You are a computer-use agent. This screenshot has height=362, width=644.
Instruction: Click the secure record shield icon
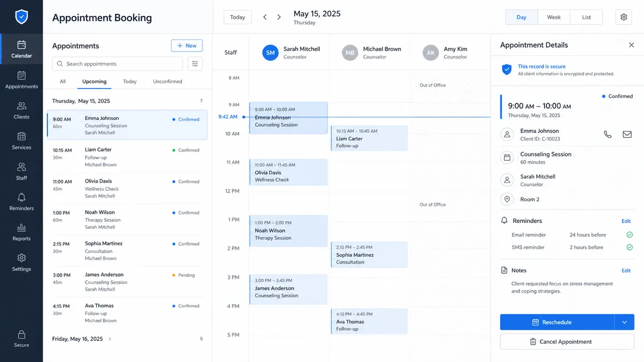coord(507,70)
